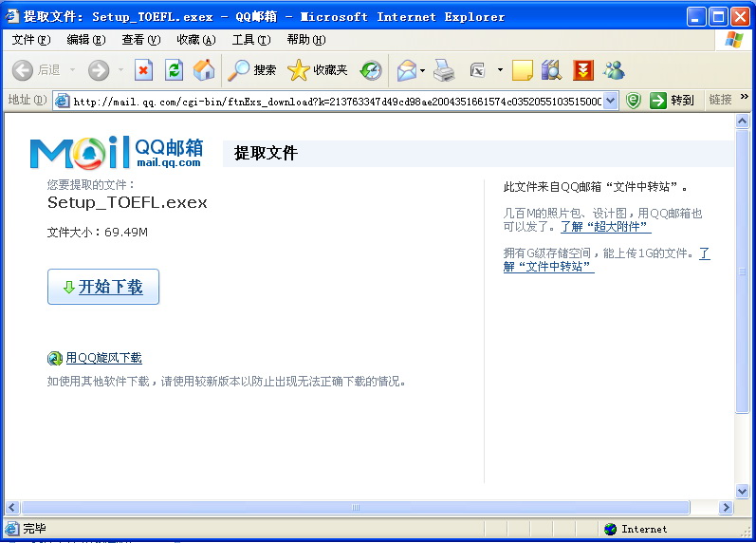The height and width of the screenshot is (543, 756).
Task: Click the 用QQ旋风下载 link
Action: point(103,358)
